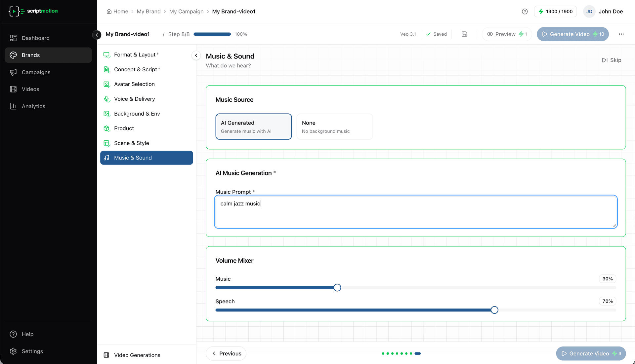Click the three-dot more options menu
This screenshot has height=364, width=635.
click(621, 34)
